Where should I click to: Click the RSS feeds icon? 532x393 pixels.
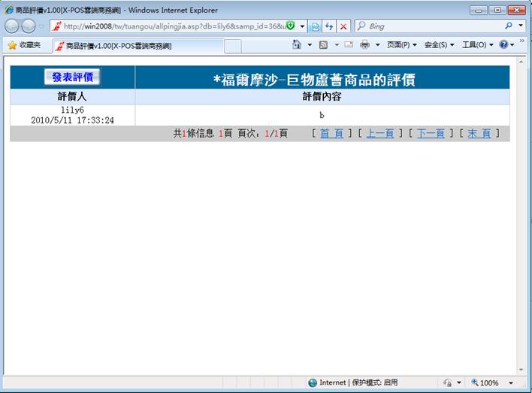pos(323,45)
